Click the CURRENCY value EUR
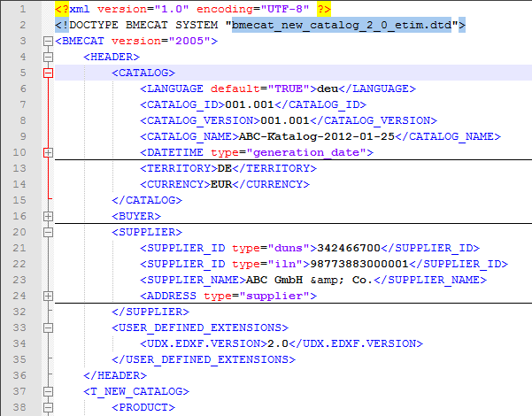Screen dimensions: 532x416 click(x=221, y=185)
